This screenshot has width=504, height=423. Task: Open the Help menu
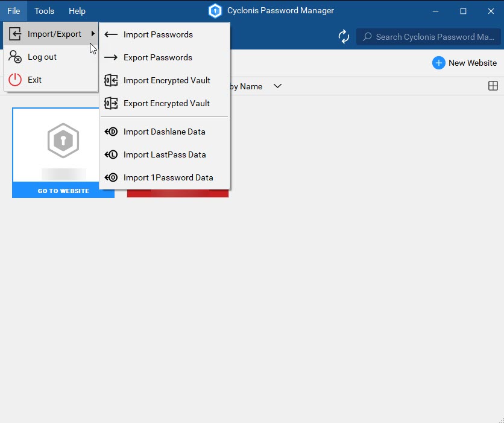(x=77, y=11)
